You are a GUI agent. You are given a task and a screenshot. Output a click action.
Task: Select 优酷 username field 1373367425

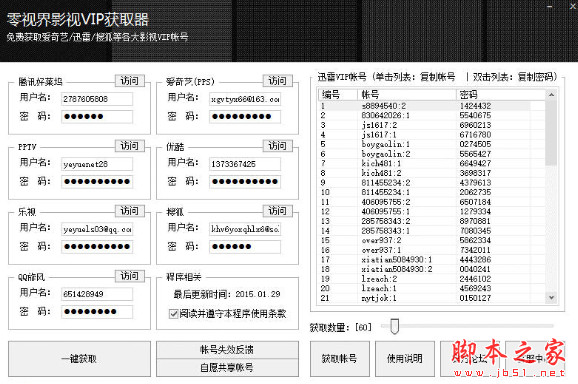pyautogui.click(x=245, y=164)
